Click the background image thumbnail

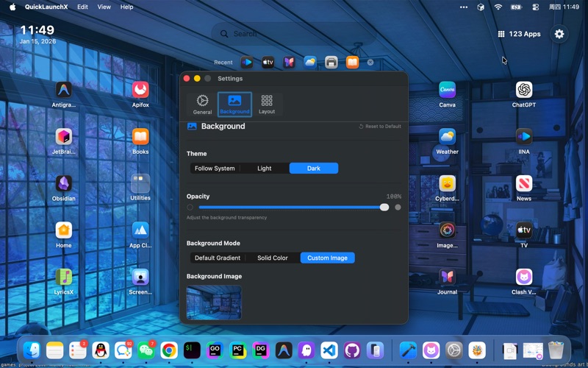click(x=214, y=302)
